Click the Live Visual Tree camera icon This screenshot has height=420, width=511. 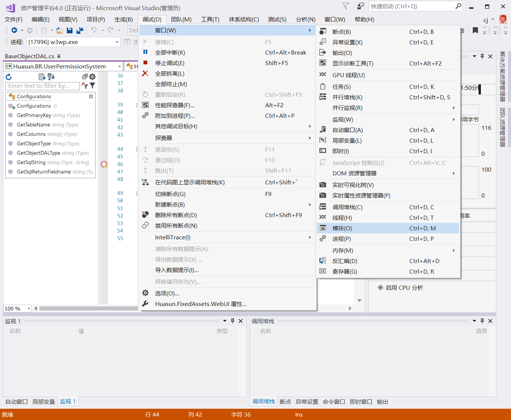(323, 185)
